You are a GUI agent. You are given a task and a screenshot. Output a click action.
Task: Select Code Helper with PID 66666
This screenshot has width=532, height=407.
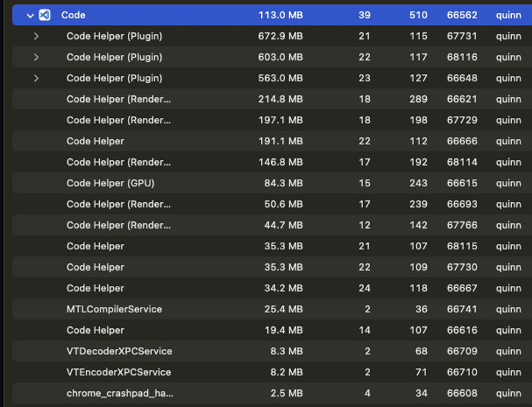coord(95,141)
